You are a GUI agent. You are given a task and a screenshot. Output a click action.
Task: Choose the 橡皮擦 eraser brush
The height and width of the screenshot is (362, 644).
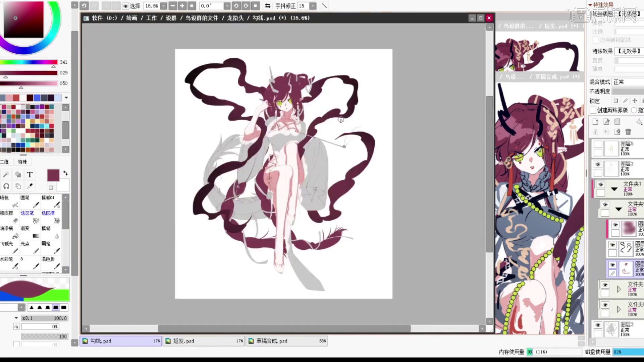click(x=9, y=217)
